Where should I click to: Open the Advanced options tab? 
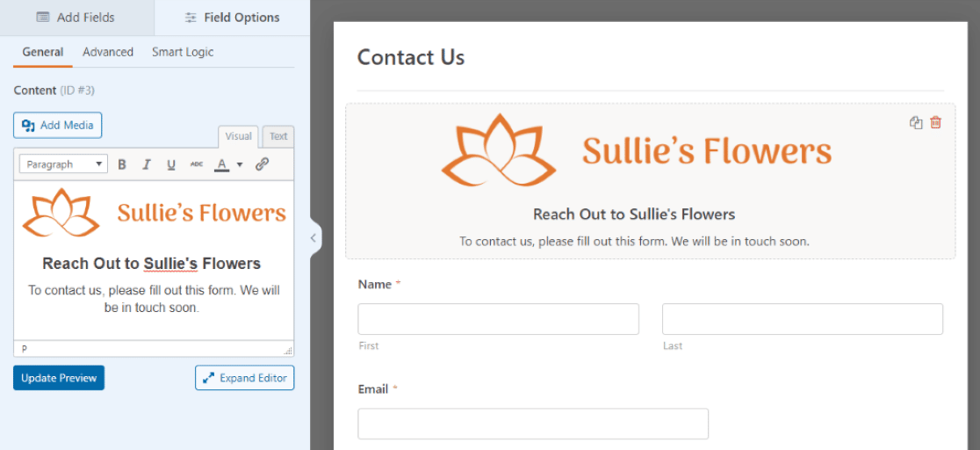108,52
